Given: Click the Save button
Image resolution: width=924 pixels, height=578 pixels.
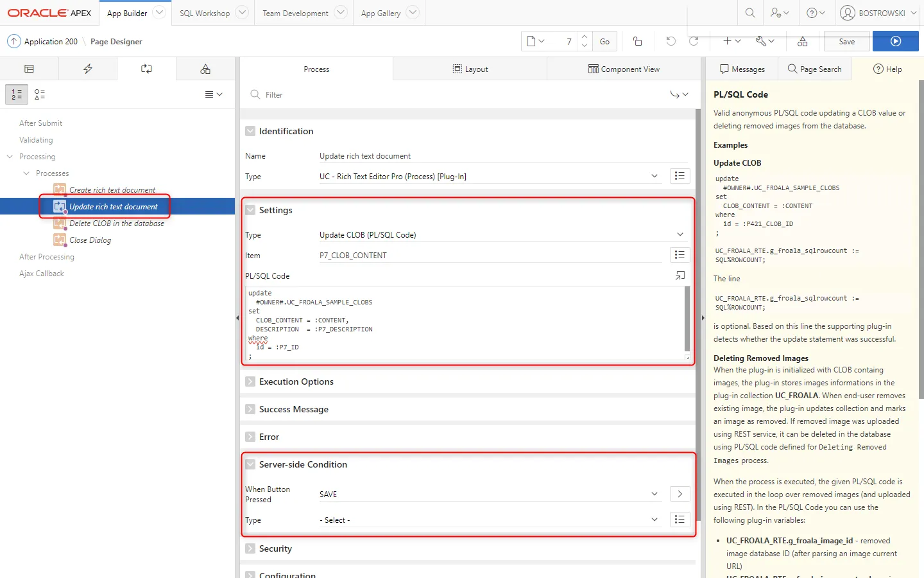Looking at the screenshot, I should 846,41.
